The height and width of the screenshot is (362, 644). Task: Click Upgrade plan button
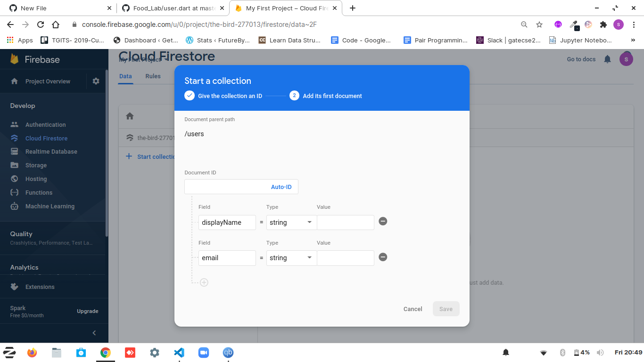88,311
